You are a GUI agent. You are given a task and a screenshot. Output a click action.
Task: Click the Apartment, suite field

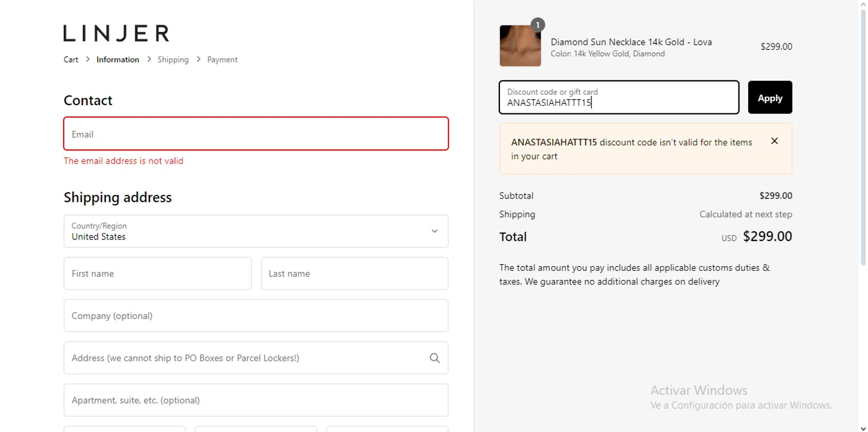[x=256, y=400]
